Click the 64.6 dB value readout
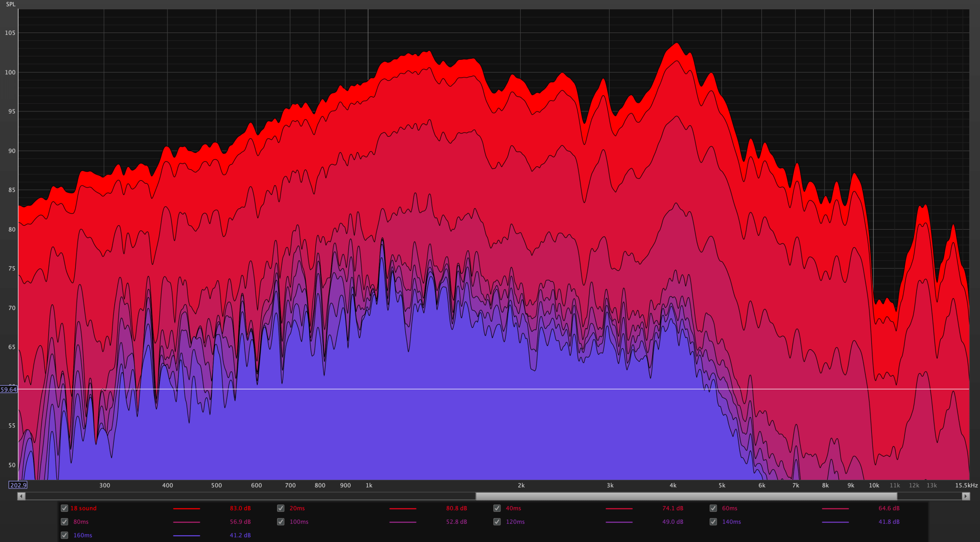 (x=889, y=508)
